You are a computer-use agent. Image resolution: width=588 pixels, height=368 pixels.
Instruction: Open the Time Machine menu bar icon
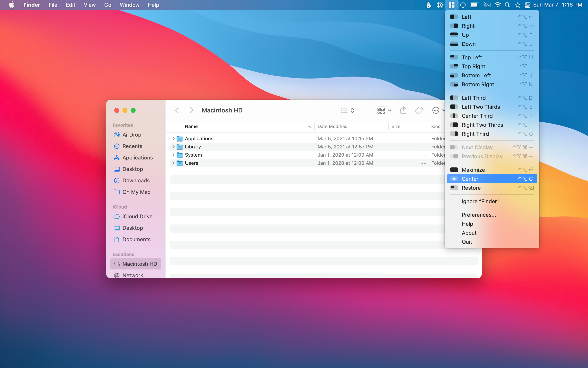tap(463, 5)
